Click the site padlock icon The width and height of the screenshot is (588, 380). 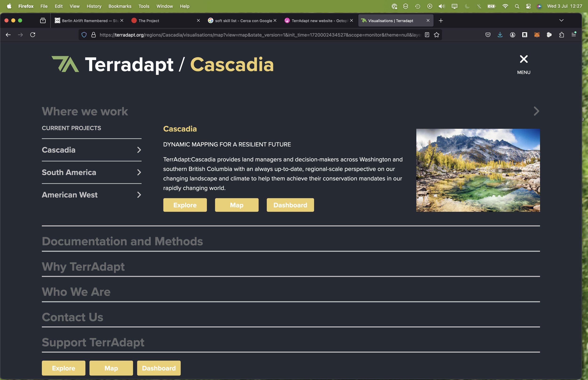[x=94, y=35]
